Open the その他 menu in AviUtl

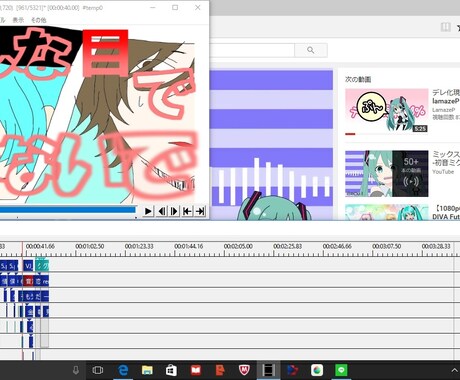tap(39, 20)
